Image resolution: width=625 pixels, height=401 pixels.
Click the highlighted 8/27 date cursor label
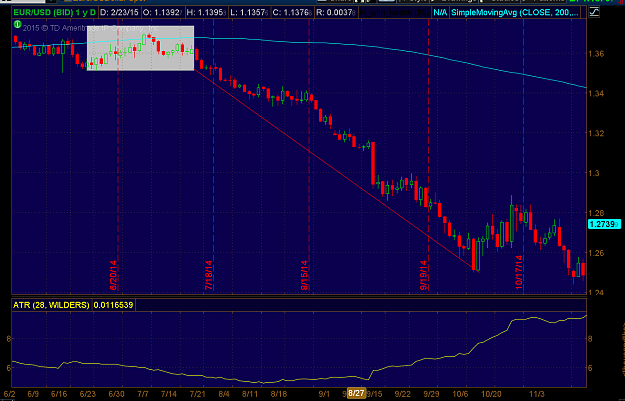356,393
